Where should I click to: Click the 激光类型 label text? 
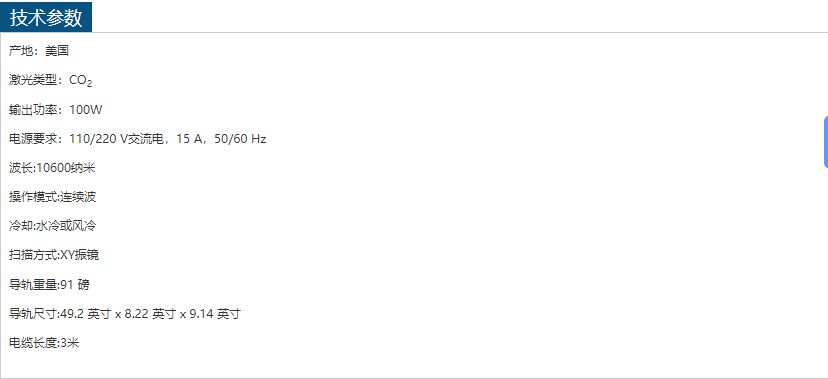(33, 80)
